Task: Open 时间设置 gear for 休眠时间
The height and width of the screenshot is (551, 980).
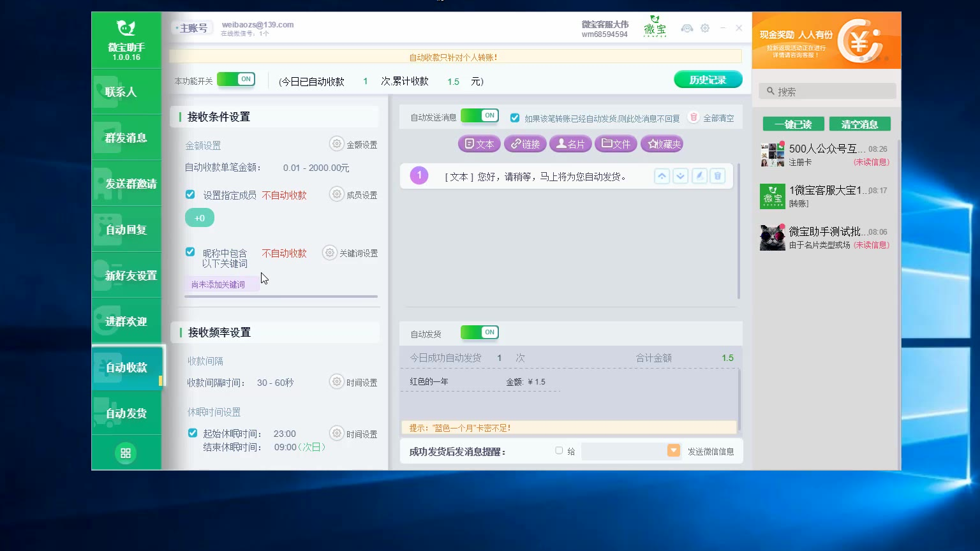Action: [x=337, y=433]
